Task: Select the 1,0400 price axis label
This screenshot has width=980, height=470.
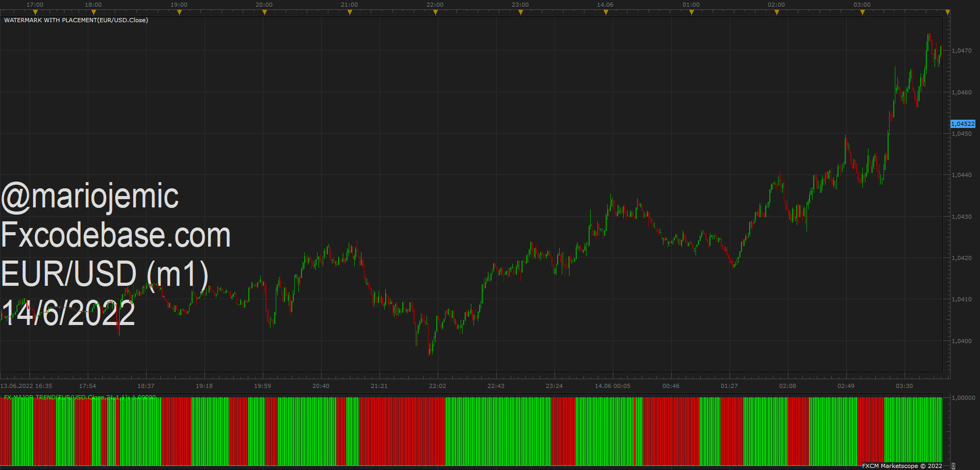Action: click(961, 341)
